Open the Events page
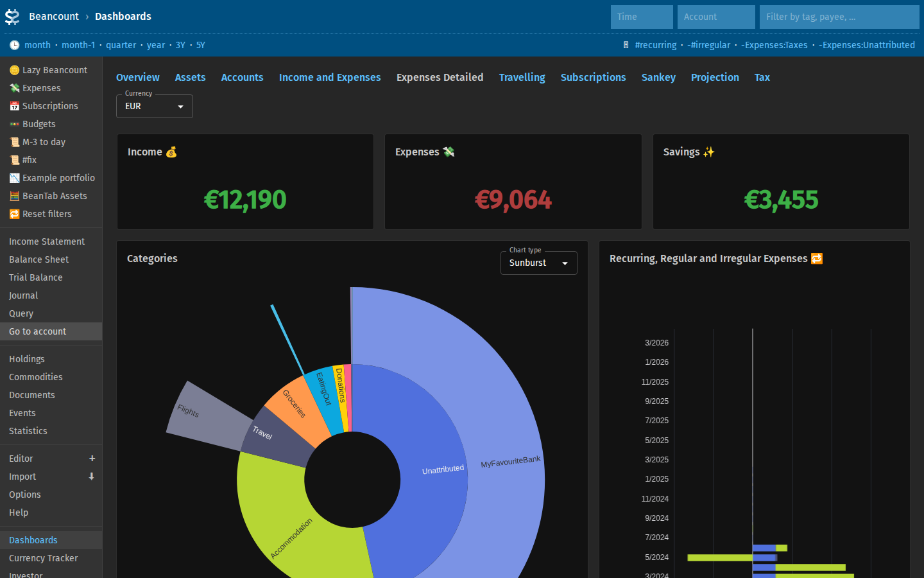This screenshot has width=924, height=578. pos(51,413)
